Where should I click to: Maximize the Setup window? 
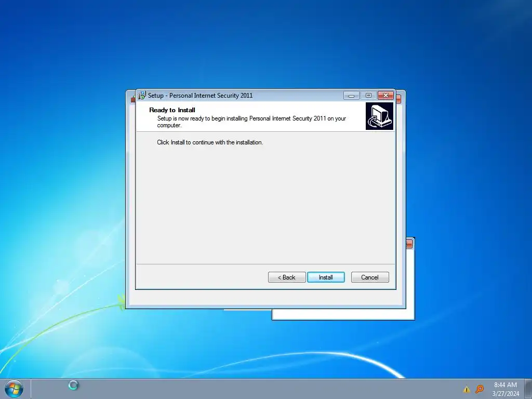(368, 96)
